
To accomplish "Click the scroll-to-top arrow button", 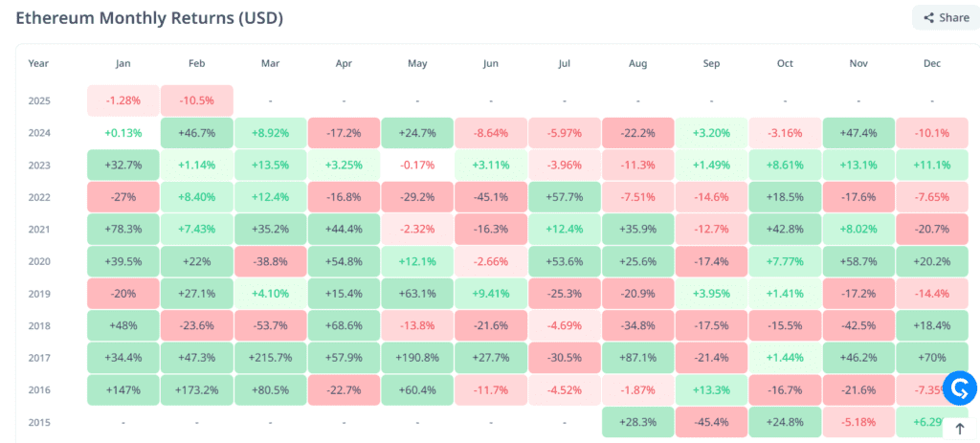I will coord(960,429).
